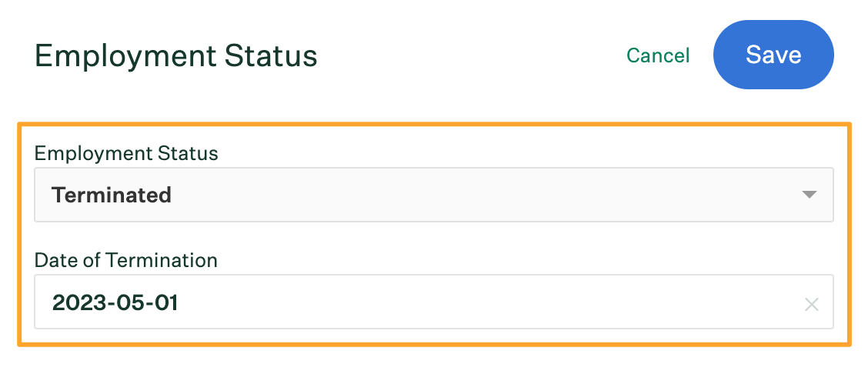This screenshot has height=374, width=868.
Task: Click the Employment Status page heading
Action: (x=176, y=56)
